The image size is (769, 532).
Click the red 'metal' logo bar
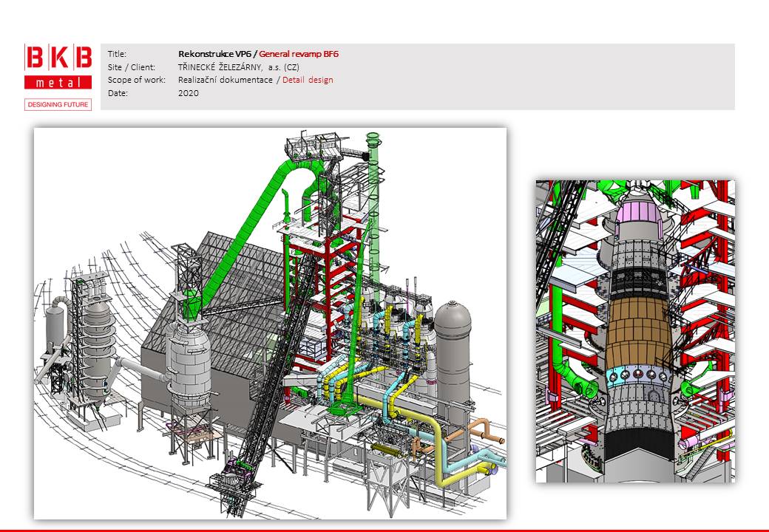(58, 83)
